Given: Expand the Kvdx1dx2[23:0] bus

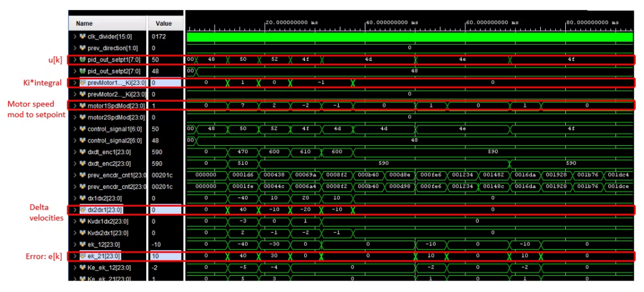Looking at the screenshot, I should coord(75,222).
